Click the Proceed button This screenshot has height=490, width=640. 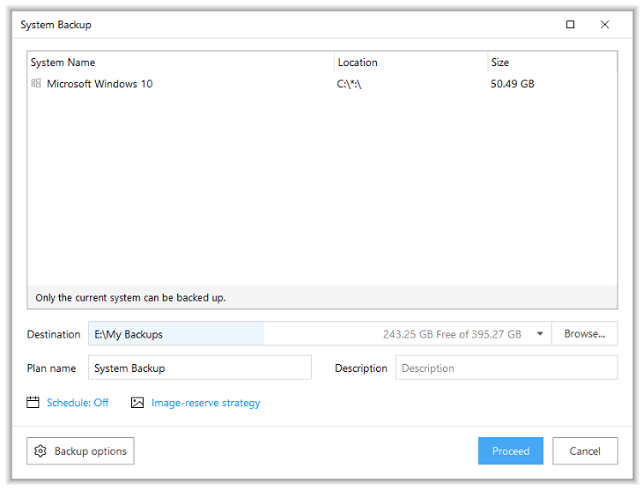pos(511,451)
